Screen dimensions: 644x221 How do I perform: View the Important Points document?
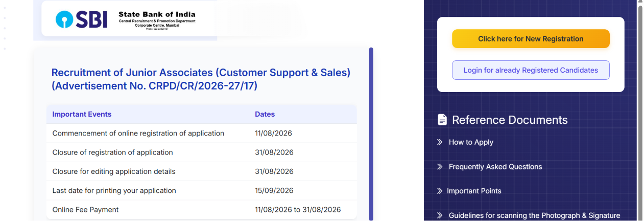point(474,191)
